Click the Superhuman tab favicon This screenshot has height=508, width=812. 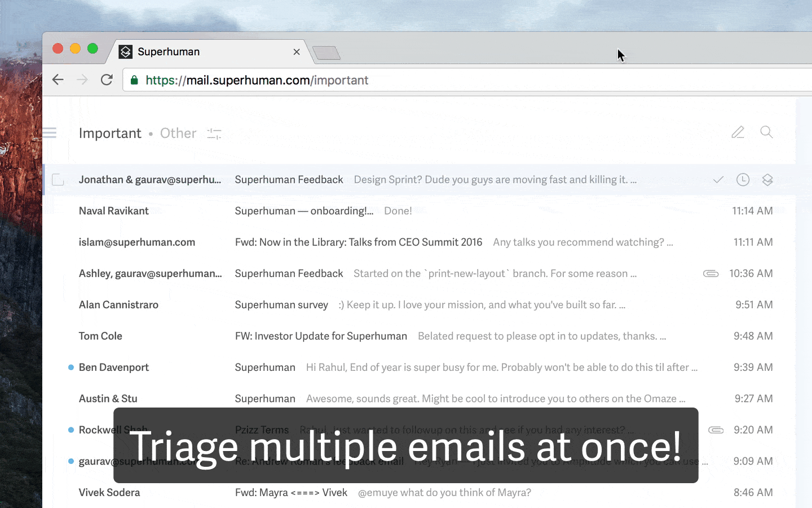point(126,51)
